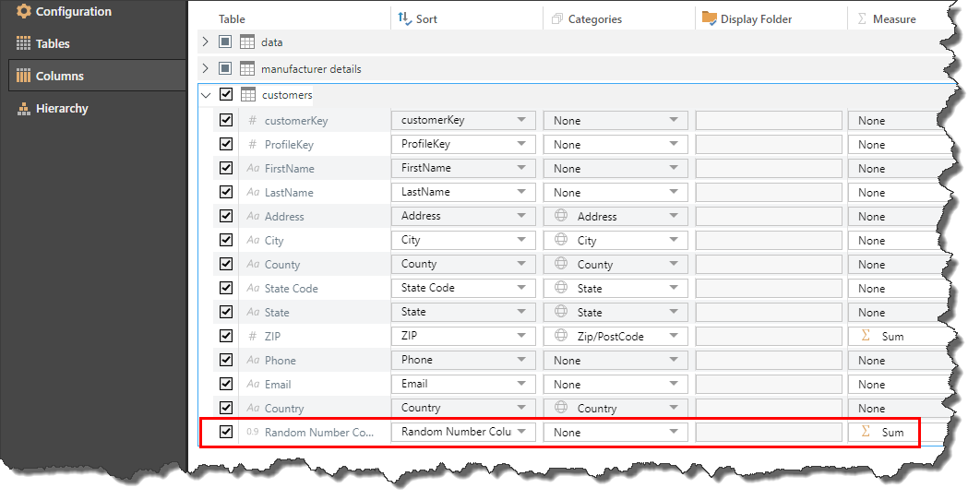The height and width of the screenshot is (500, 980).
Task: Click the Hierarchy icon in sidebar
Action: click(x=24, y=109)
